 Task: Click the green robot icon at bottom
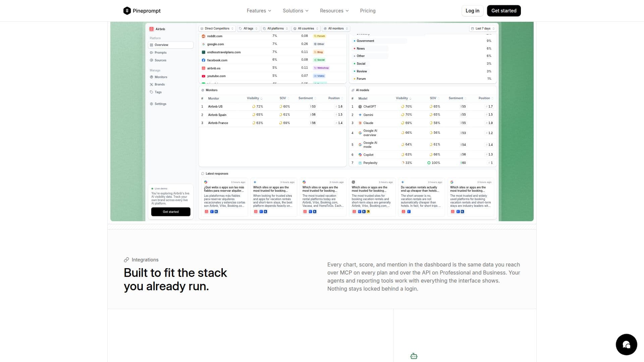coord(414,356)
